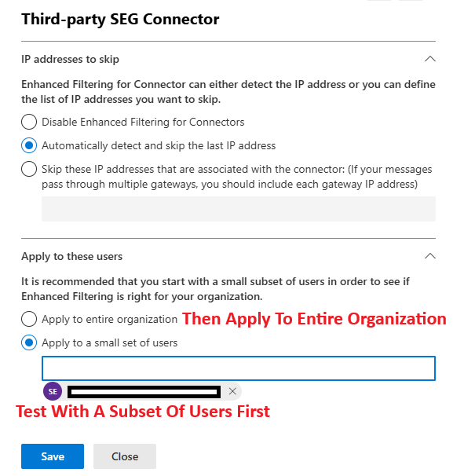Save the connector settings
This screenshot has width=453, height=476.
(53, 456)
